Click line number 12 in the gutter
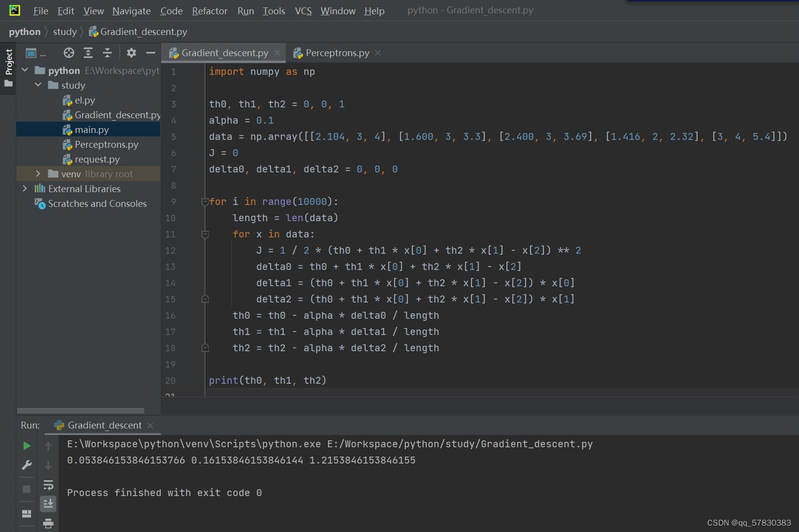Screen dimensions: 799x532 coord(170,251)
